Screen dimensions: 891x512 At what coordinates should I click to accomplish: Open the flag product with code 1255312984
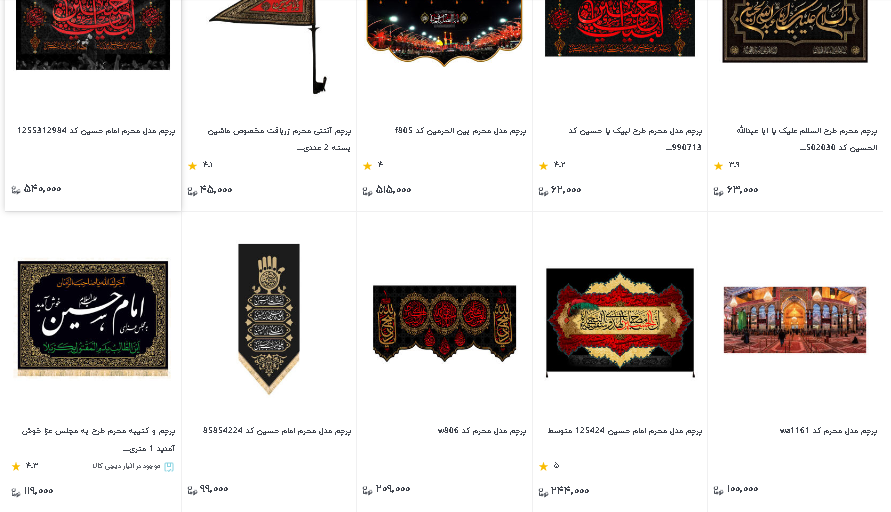[96, 131]
